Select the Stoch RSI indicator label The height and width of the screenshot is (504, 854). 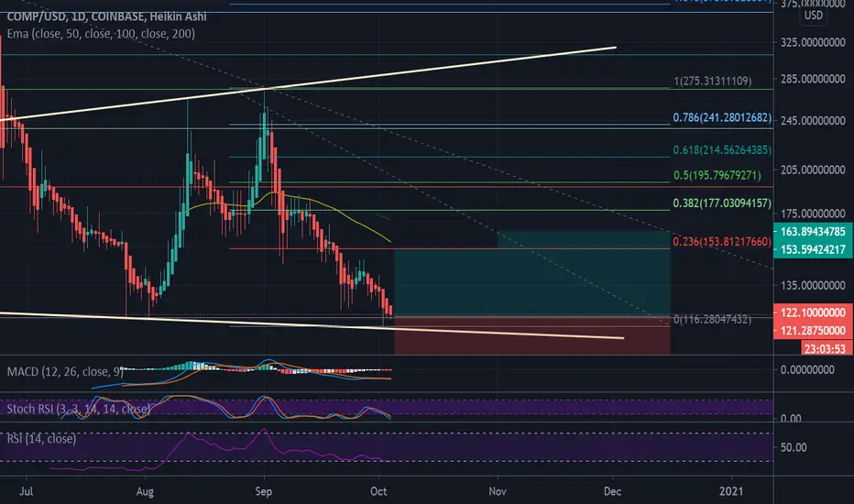coord(78,409)
